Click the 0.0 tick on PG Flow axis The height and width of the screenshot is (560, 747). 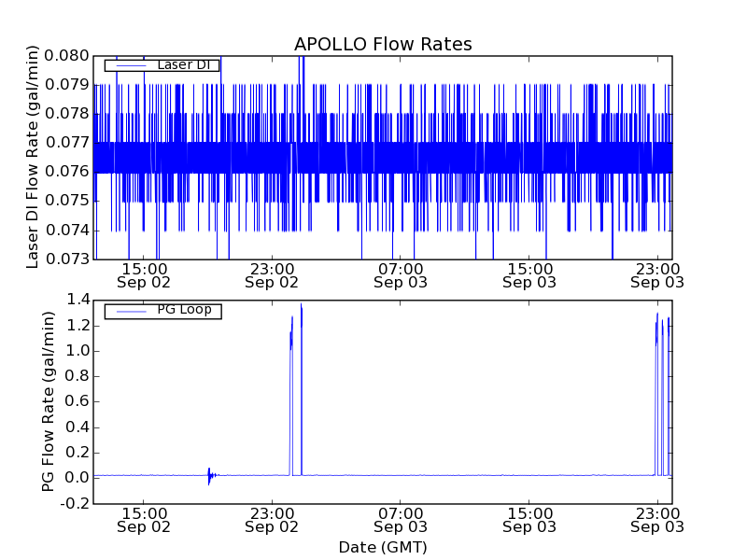[x=78, y=478]
